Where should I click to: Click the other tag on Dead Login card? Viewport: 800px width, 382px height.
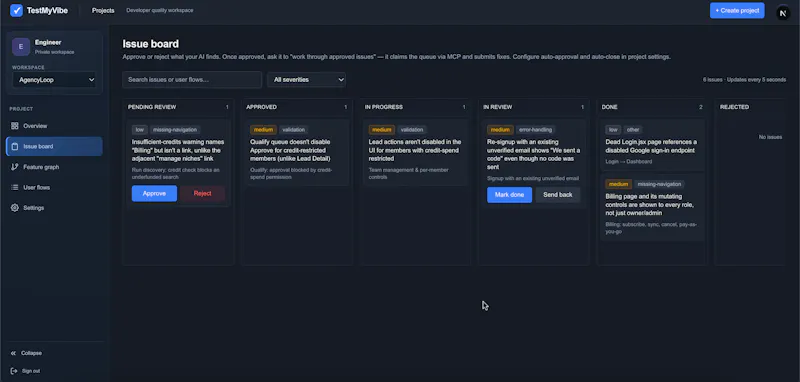coord(633,130)
